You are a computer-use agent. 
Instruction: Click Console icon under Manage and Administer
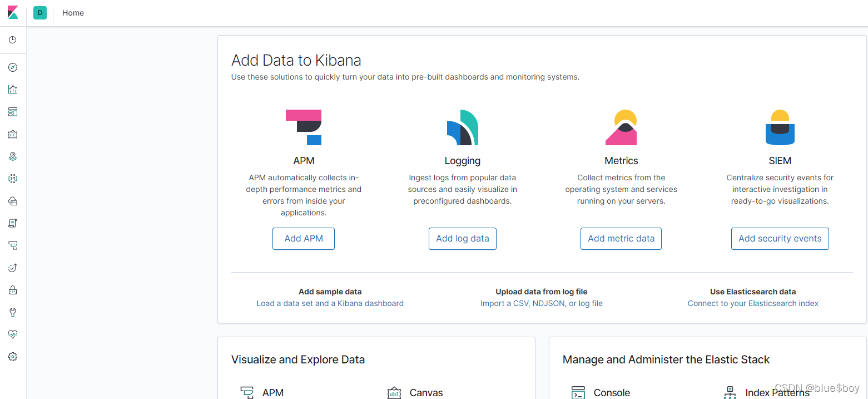click(578, 392)
